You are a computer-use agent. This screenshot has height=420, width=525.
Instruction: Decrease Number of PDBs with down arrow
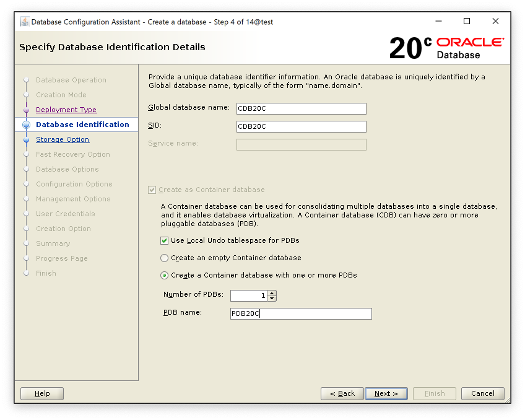click(x=272, y=299)
